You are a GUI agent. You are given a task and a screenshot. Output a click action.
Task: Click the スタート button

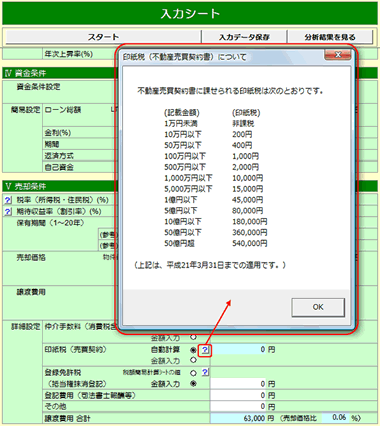point(103,37)
